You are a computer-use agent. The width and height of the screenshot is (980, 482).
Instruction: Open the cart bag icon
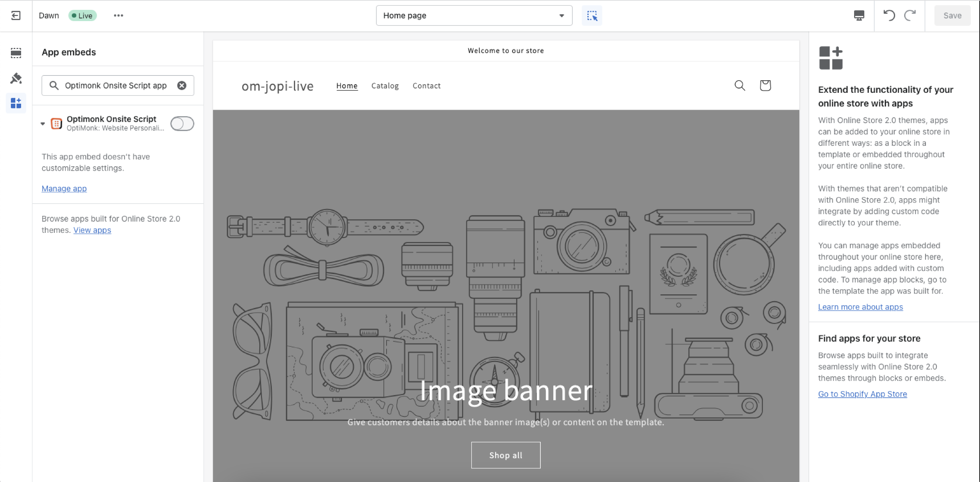[x=765, y=86]
